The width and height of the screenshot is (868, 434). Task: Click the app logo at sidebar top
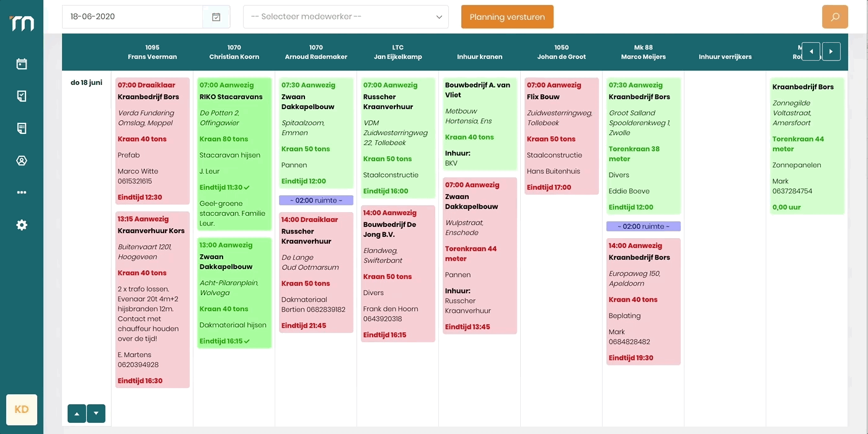22,23
